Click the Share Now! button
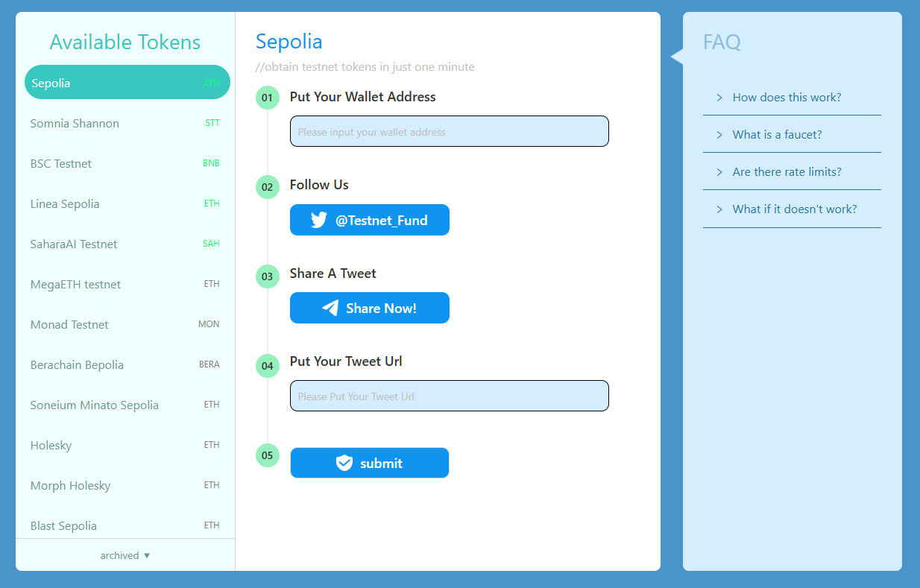Viewport: 920px width, 588px height. coord(370,308)
